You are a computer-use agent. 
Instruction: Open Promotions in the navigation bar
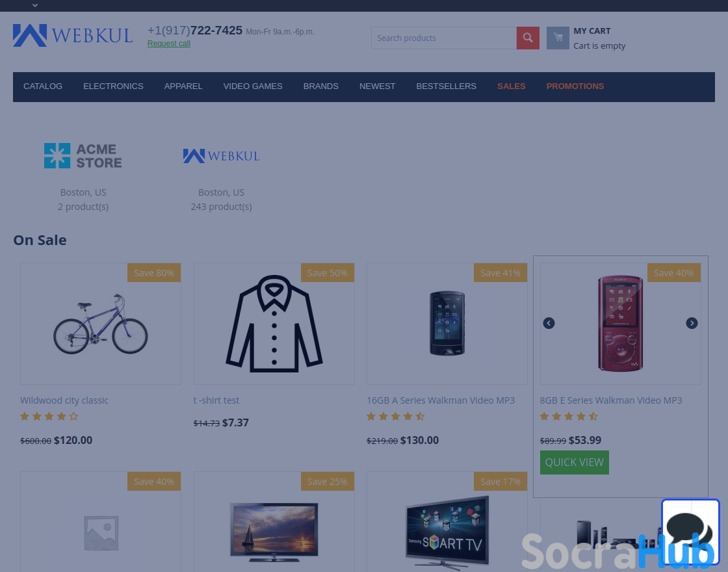pyautogui.click(x=575, y=86)
